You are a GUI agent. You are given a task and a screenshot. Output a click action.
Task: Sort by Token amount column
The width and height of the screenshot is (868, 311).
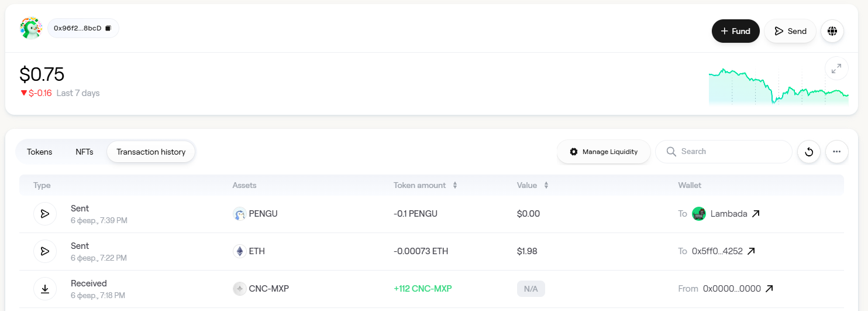(454, 185)
